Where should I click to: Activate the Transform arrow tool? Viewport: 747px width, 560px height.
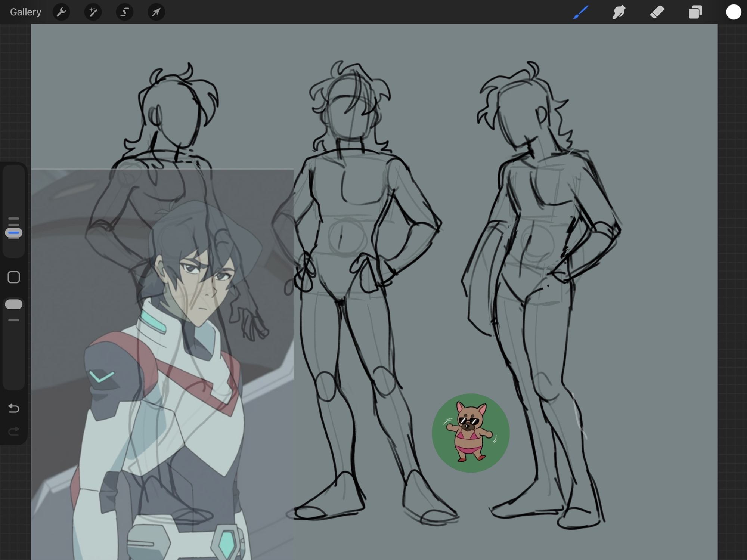click(x=156, y=12)
